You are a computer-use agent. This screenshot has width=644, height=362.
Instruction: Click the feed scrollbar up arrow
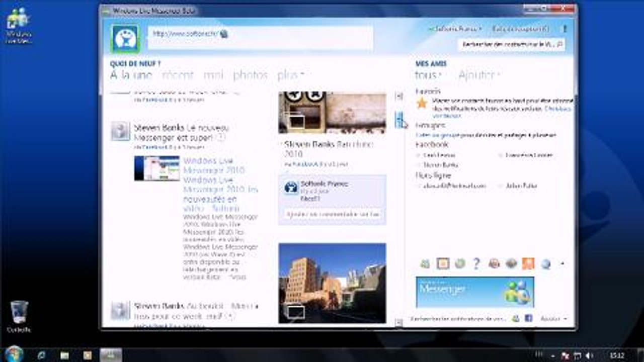point(399,96)
